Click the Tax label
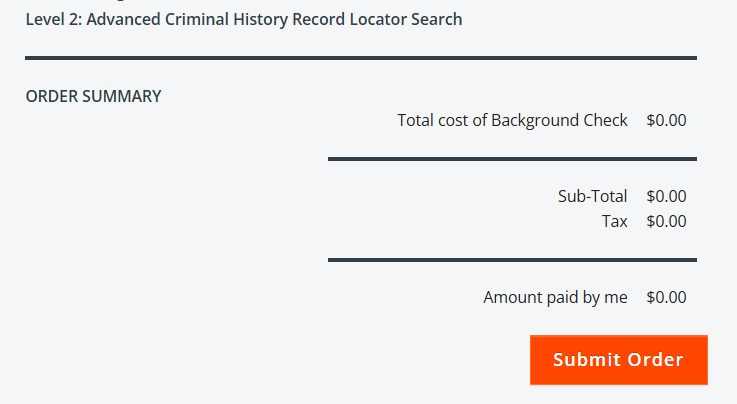Viewport: 737px width, 404px height. [614, 221]
